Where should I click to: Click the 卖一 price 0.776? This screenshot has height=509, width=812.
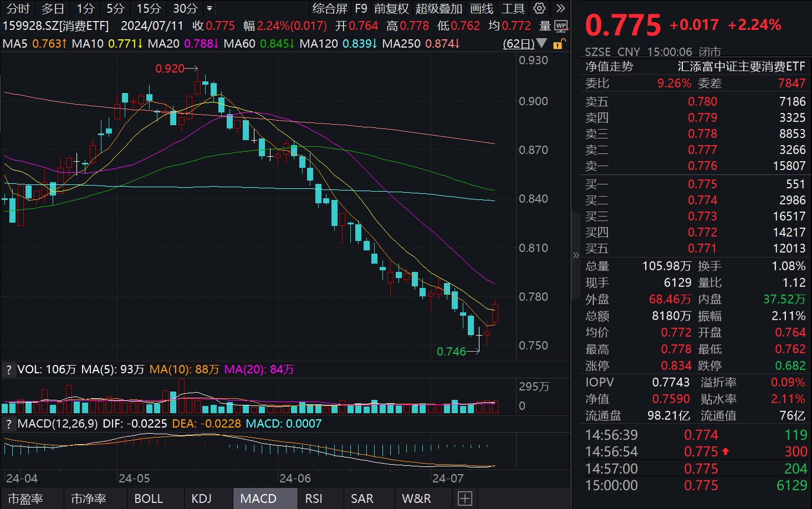point(702,166)
